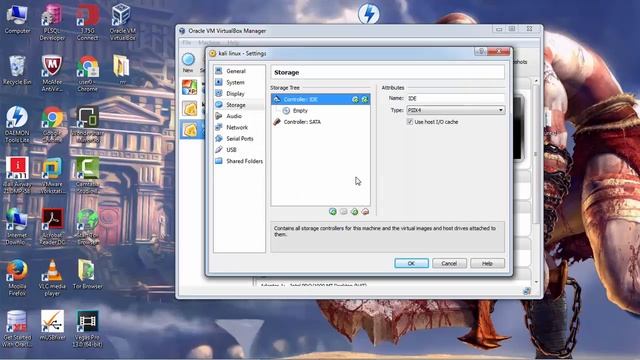
Task: Confirm settings with the OK button
Action: (411, 264)
